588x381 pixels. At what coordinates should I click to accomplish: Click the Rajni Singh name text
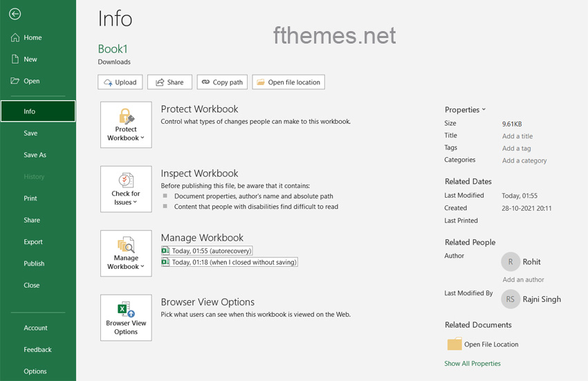coord(542,299)
